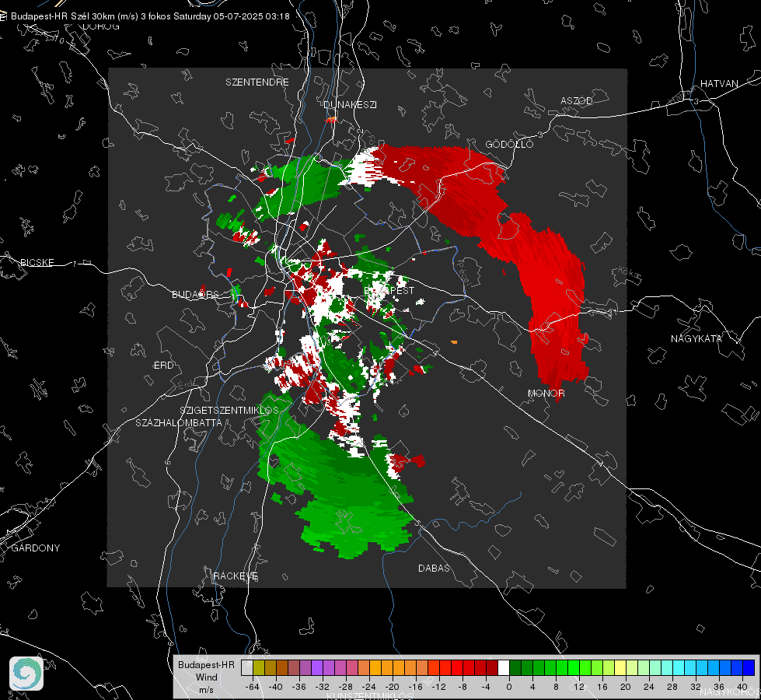Viewport: 761px width, 700px height.
Task: Click the 0 legend value
Action: point(509,687)
